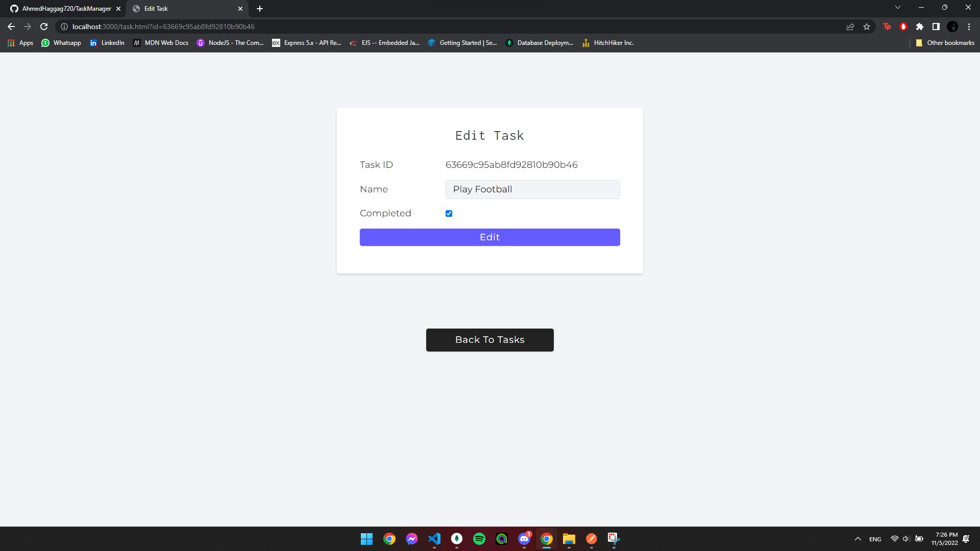
Task: Open first Chrome icon in taskbar
Action: (x=389, y=539)
